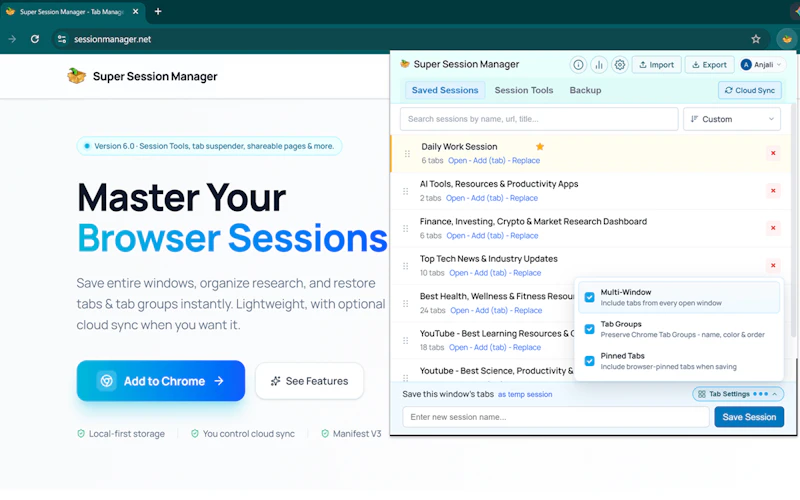Click the search sessions input field
This screenshot has width=800, height=500.
click(539, 119)
